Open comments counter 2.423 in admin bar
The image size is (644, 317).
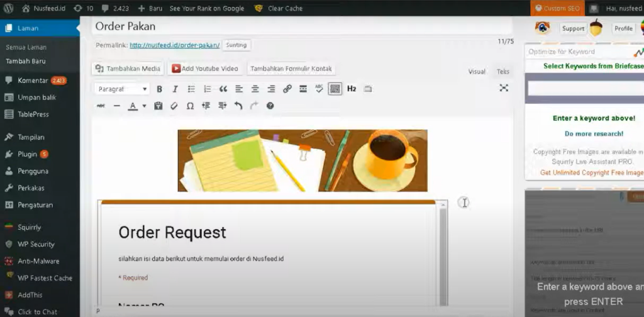pyautogui.click(x=116, y=8)
